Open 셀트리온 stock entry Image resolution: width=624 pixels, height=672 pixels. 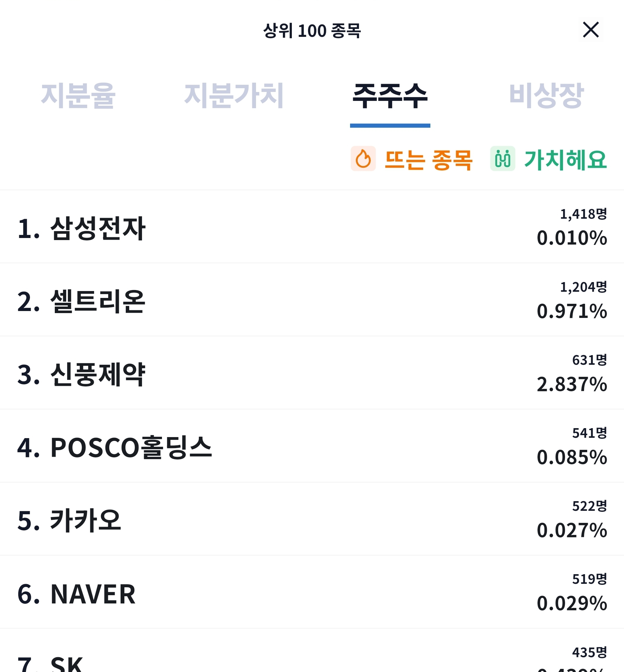pos(312,300)
